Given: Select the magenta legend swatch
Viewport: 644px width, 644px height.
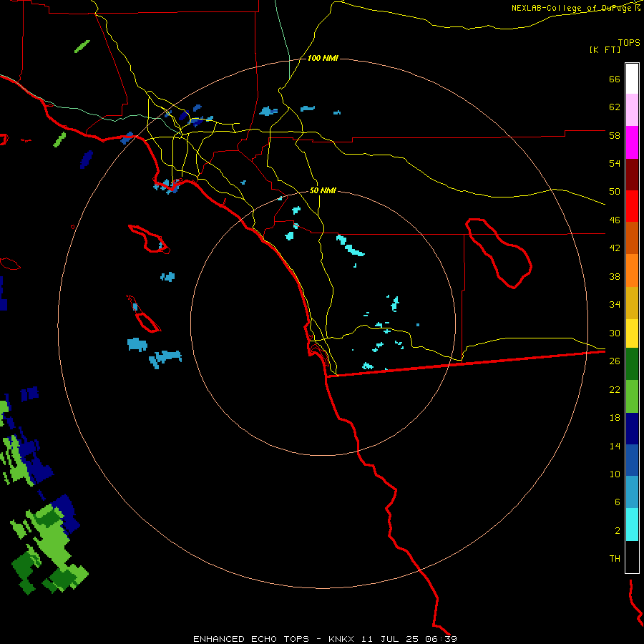Looking at the screenshot, I should [632, 142].
